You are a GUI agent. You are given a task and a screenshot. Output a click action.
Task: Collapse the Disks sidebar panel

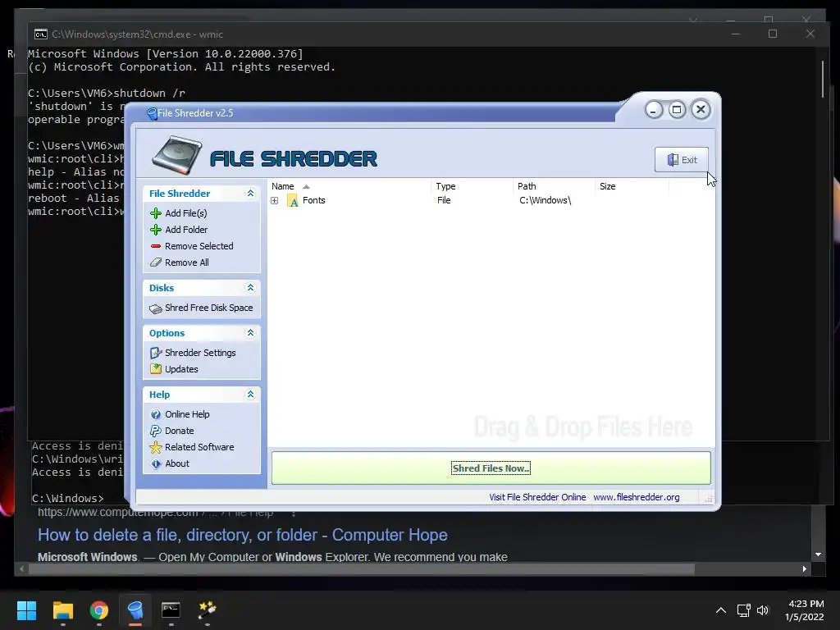[250, 288]
